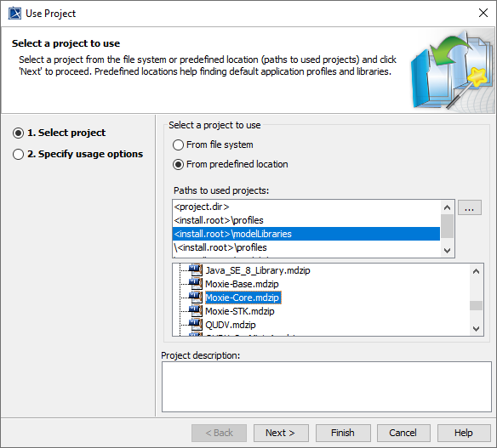
Task: Click the Finish button
Action: pyautogui.click(x=343, y=433)
